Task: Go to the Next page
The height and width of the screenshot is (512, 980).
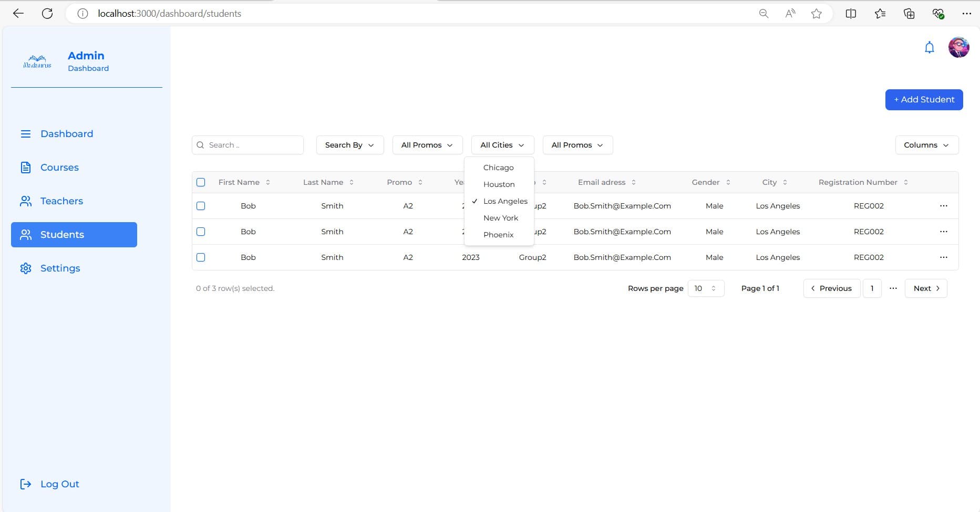Action: [925, 288]
